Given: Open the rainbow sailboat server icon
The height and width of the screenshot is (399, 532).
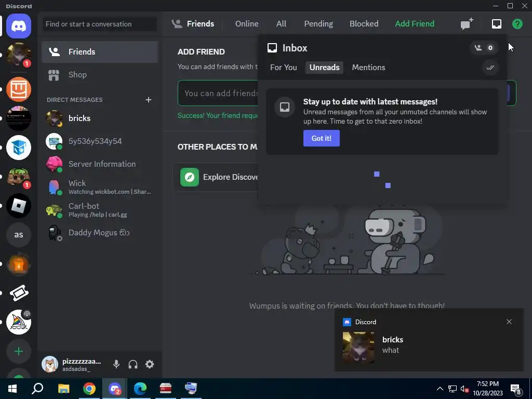Looking at the screenshot, I should click(19, 322).
